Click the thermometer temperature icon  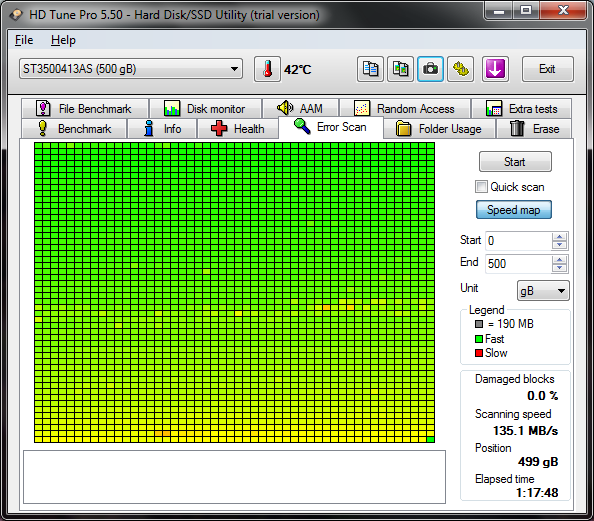(267, 69)
